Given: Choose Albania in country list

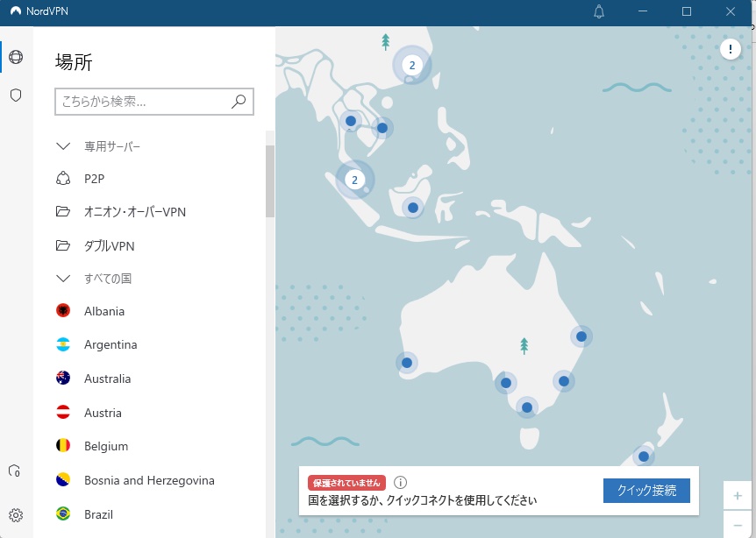Looking at the screenshot, I should pos(104,311).
